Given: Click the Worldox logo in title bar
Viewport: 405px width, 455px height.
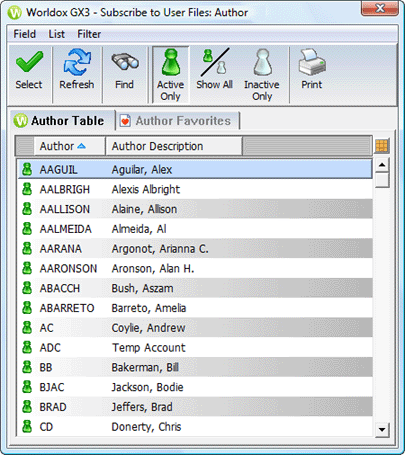Looking at the screenshot, I should tap(15, 13).
